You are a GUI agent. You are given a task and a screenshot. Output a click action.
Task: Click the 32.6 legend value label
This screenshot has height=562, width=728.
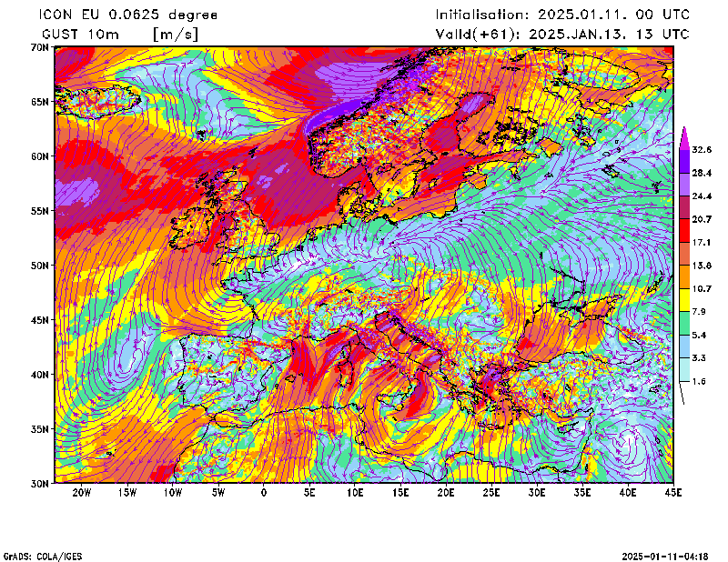pos(702,149)
